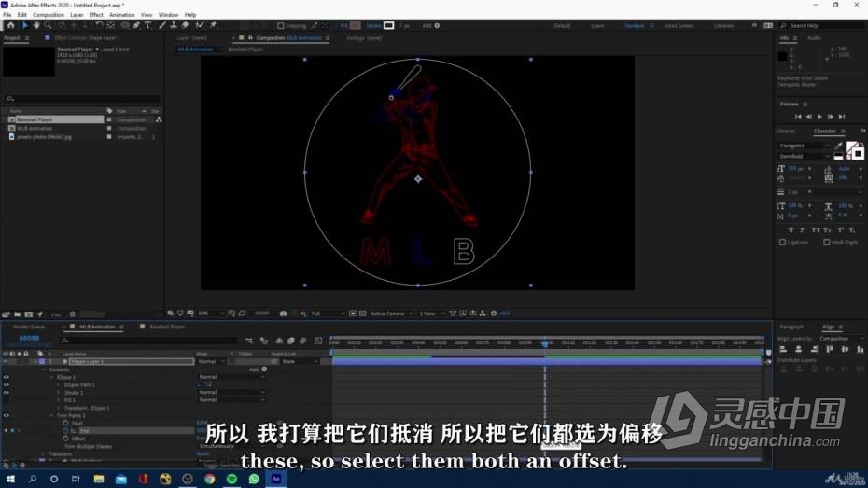Image resolution: width=868 pixels, height=488 pixels.
Task: Select the Hand tool
Action: pos(36,25)
